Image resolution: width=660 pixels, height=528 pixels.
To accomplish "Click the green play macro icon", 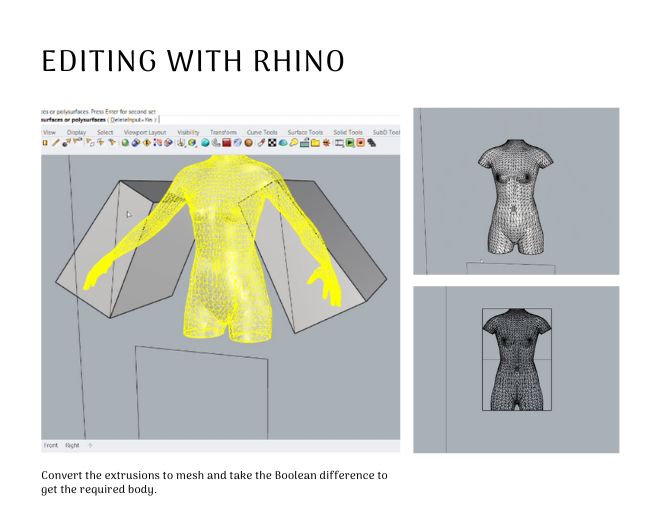I will click(x=350, y=143).
